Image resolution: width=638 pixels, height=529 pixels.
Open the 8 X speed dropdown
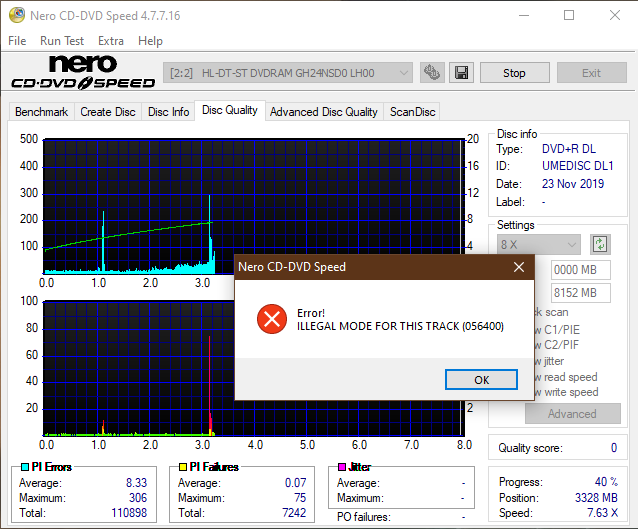(x=538, y=245)
